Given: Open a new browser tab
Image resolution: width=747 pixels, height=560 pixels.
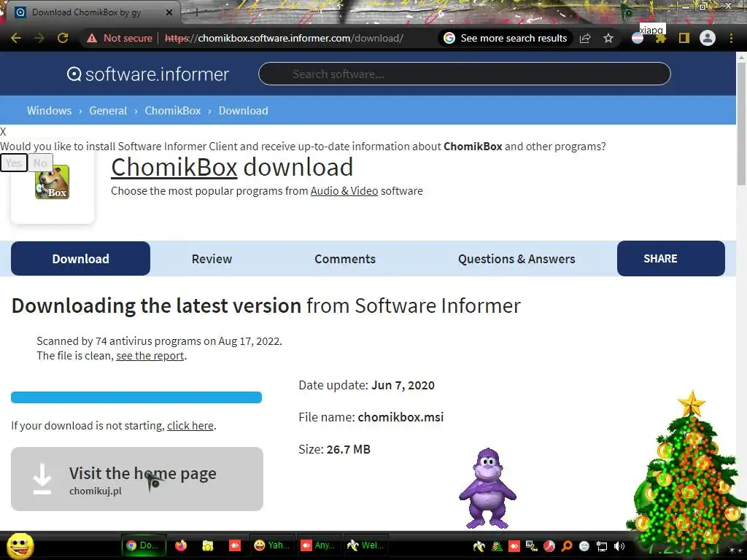Looking at the screenshot, I should (196, 13).
